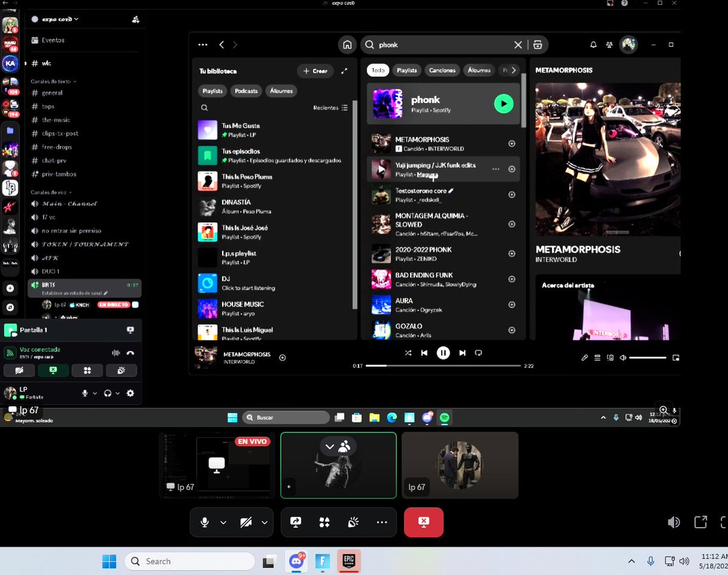Open input device arrow in user panel
This screenshot has width=728, height=575.
[x=95, y=393]
